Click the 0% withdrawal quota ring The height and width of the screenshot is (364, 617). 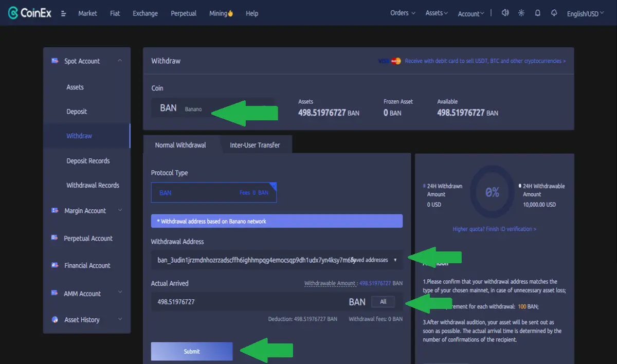click(492, 192)
